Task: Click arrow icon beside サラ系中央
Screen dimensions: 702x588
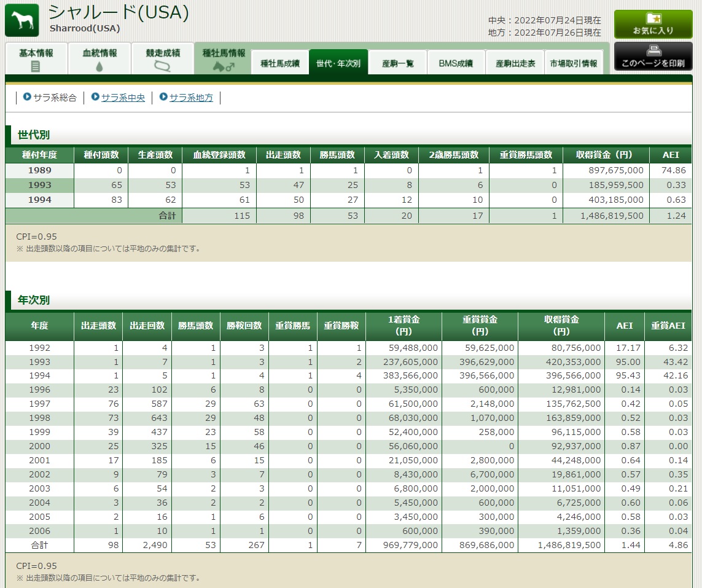Action: click(95, 97)
